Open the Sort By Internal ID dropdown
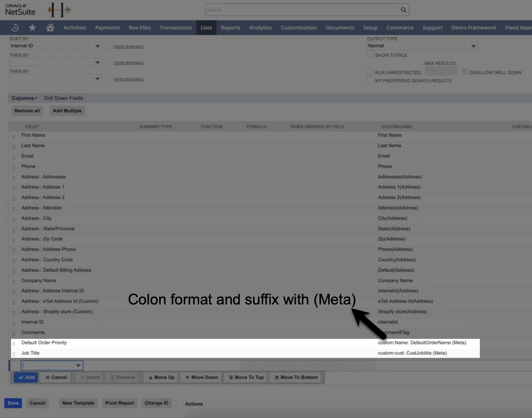This screenshot has width=532, height=418. click(x=56, y=46)
